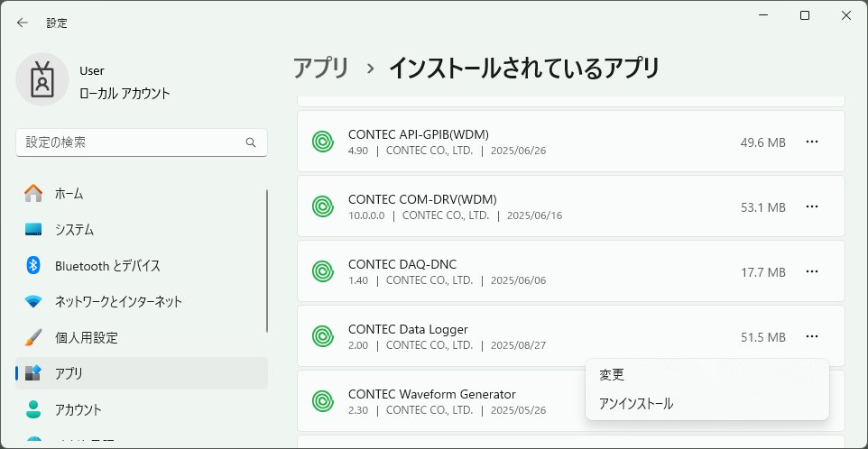Click the CONTEC Waveform Generator app icon
The height and width of the screenshot is (449, 868).
tap(323, 401)
